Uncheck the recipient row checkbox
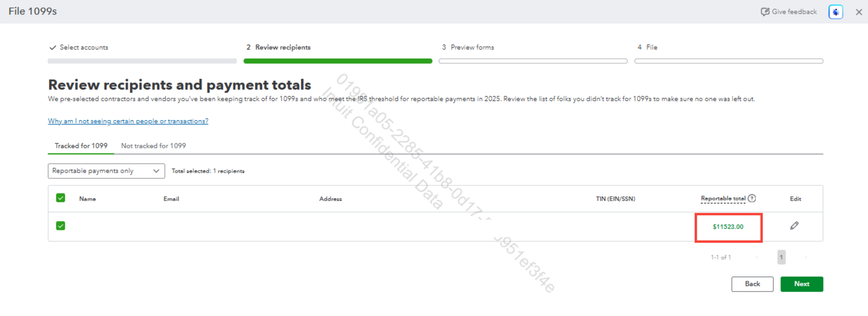The width and height of the screenshot is (868, 316). (x=61, y=226)
